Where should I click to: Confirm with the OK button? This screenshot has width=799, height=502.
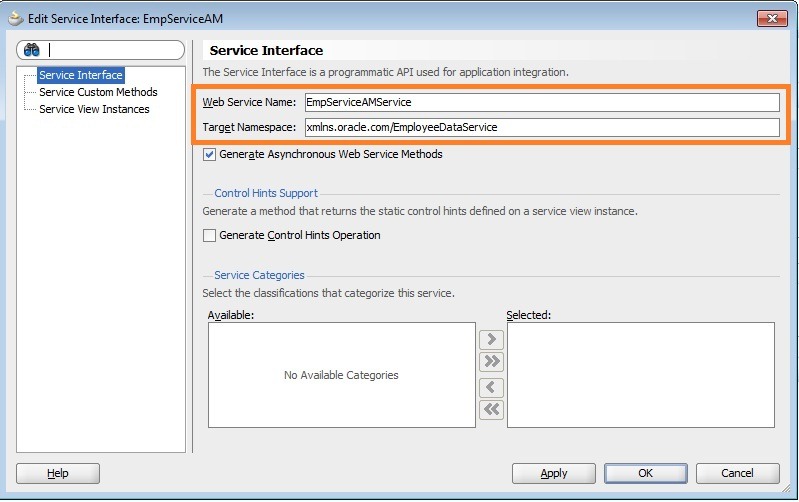coord(645,473)
